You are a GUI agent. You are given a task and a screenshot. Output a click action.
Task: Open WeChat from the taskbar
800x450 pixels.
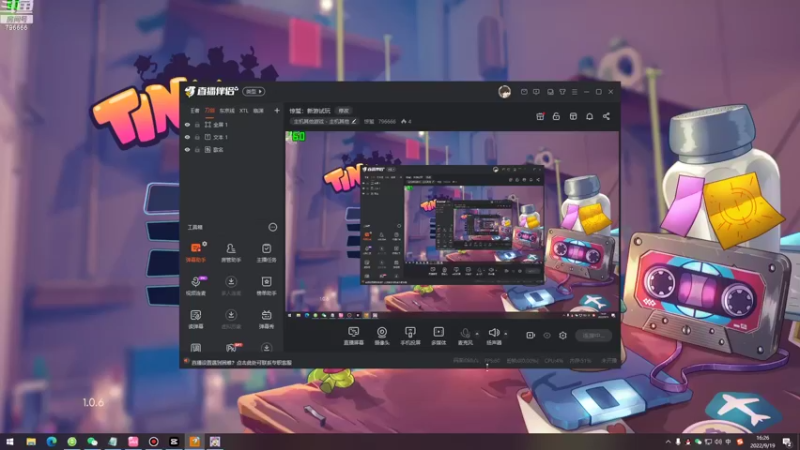92,442
